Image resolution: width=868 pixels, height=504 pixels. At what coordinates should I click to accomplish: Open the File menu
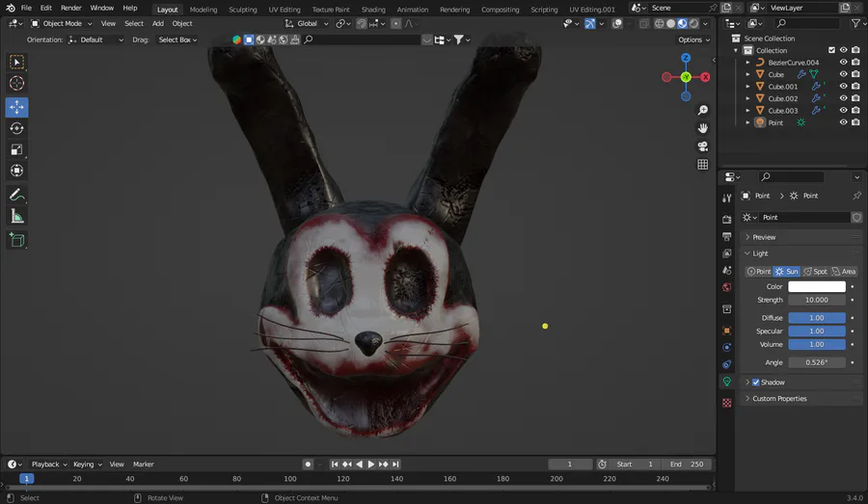26,9
